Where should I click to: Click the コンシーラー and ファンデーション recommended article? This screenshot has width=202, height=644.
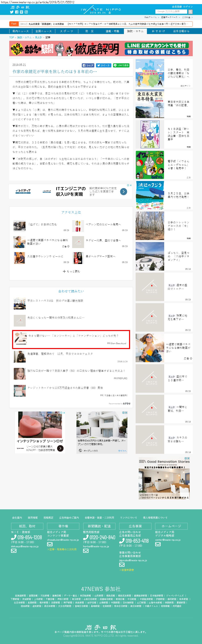tap(71, 339)
